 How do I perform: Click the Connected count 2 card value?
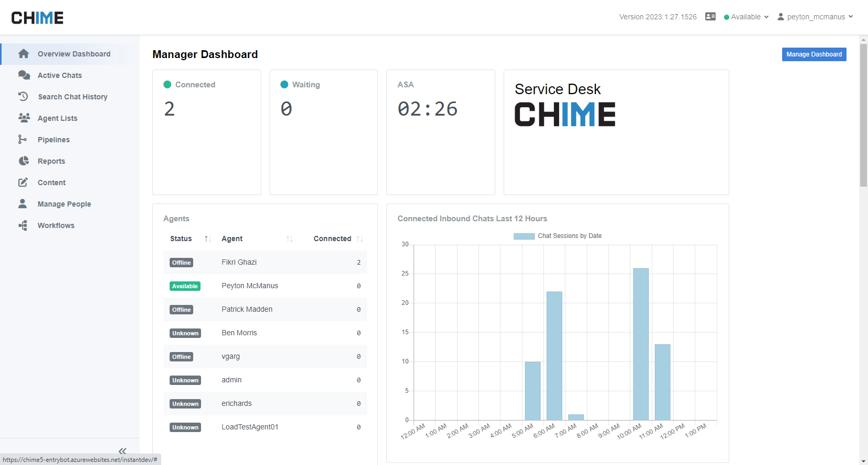click(169, 109)
